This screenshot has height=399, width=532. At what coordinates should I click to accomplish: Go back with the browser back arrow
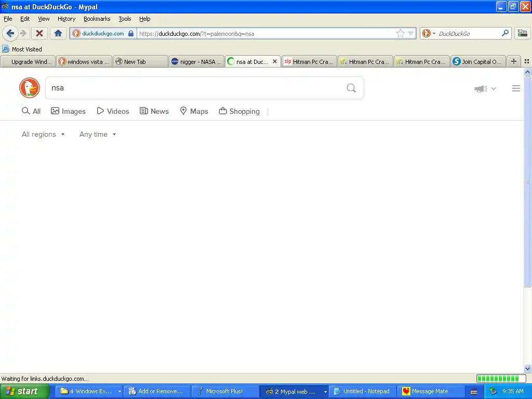point(10,33)
